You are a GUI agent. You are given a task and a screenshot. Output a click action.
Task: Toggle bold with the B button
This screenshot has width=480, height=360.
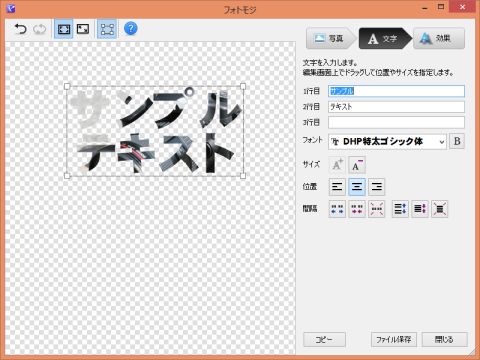pos(457,141)
